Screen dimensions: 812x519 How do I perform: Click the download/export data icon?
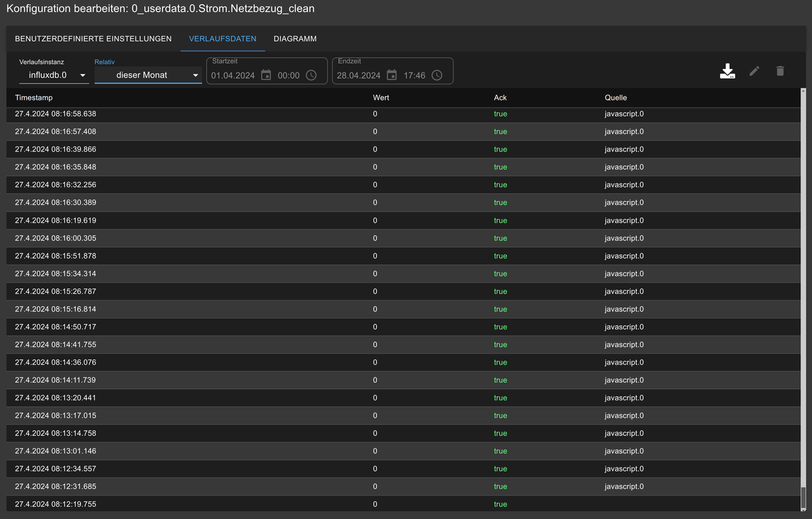pos(727,71)
